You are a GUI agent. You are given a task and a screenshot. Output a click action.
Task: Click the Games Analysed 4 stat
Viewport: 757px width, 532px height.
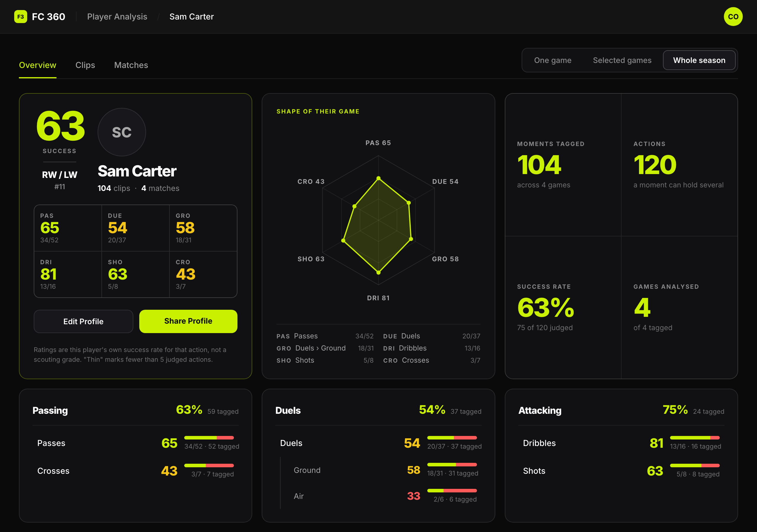coord(679,308)
